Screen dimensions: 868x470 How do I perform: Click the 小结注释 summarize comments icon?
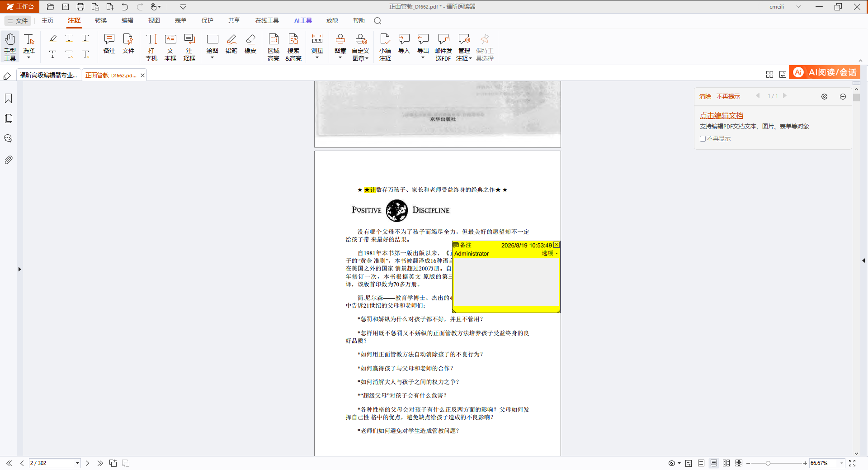(x=385, y=47)
